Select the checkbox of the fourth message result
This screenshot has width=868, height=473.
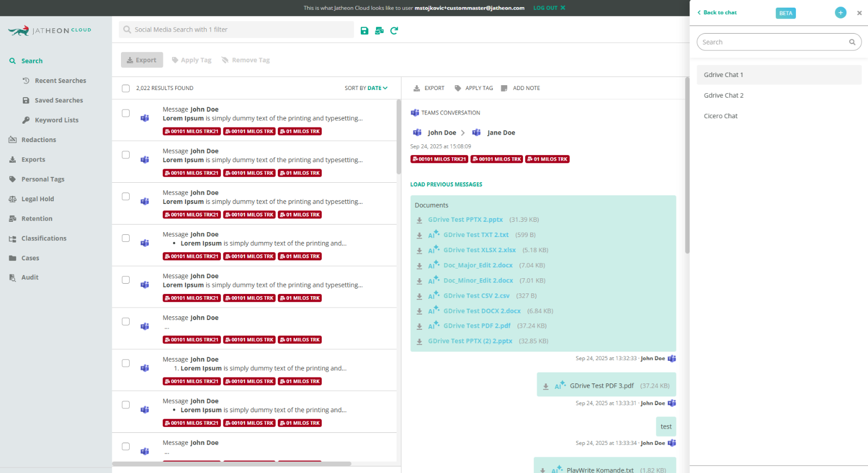126,238
